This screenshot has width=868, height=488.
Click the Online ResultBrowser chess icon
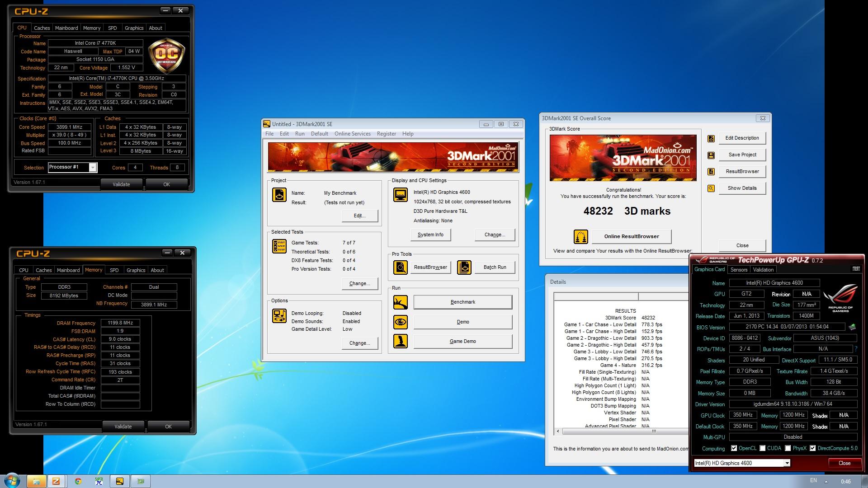581,236
